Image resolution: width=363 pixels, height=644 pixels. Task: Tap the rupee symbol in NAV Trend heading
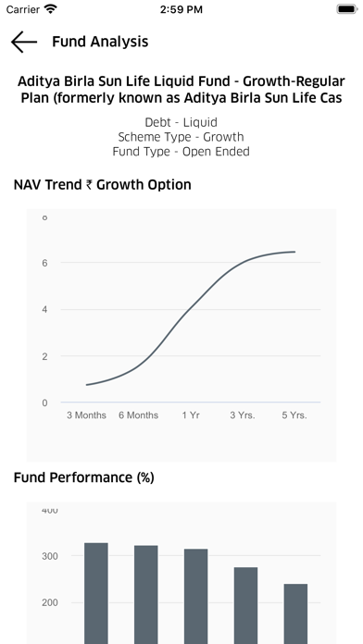point(89,185)
